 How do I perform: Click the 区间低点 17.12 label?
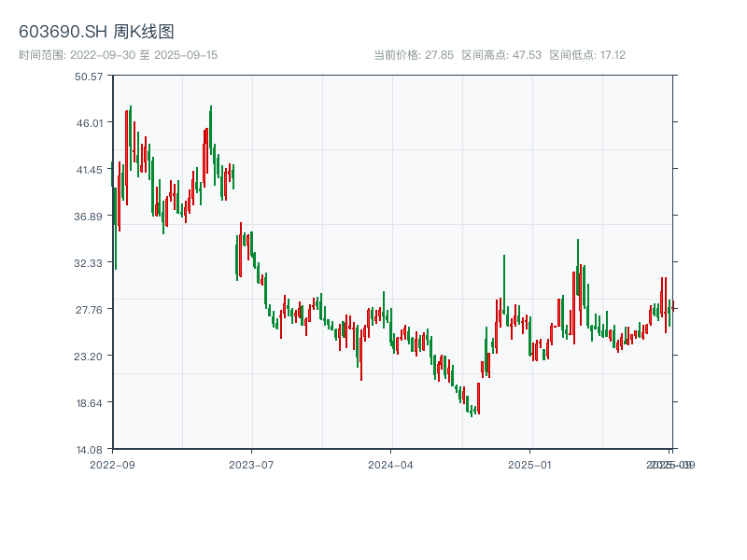coord(587,55)
